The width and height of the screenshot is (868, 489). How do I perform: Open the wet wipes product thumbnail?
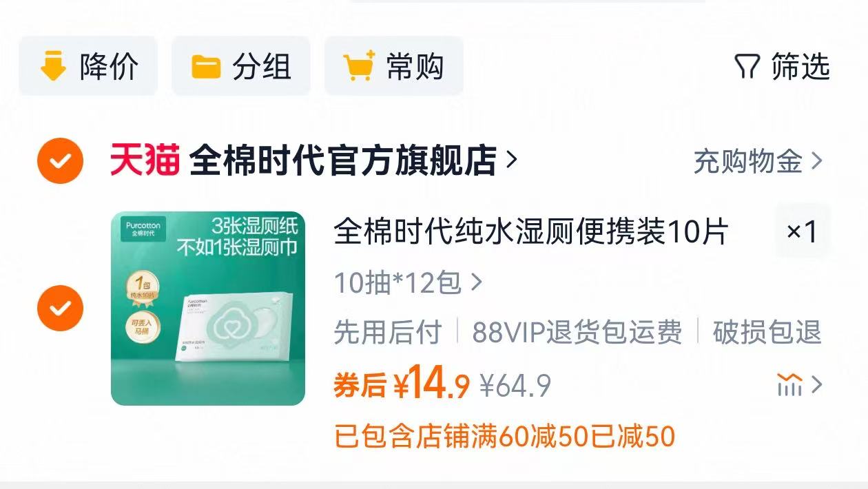pyautogui.click(x=208, y=308)
